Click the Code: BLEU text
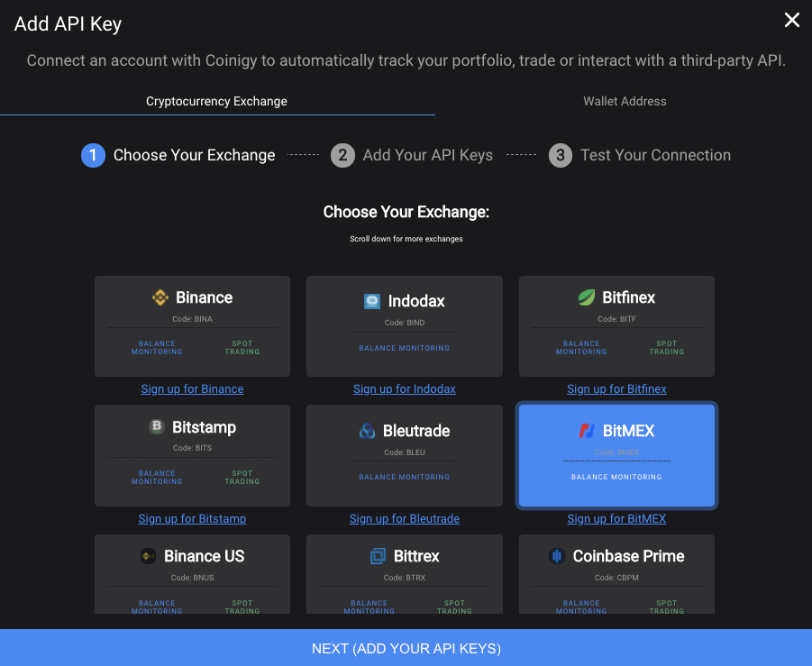812x666 pixels. (x=405, y=452)
